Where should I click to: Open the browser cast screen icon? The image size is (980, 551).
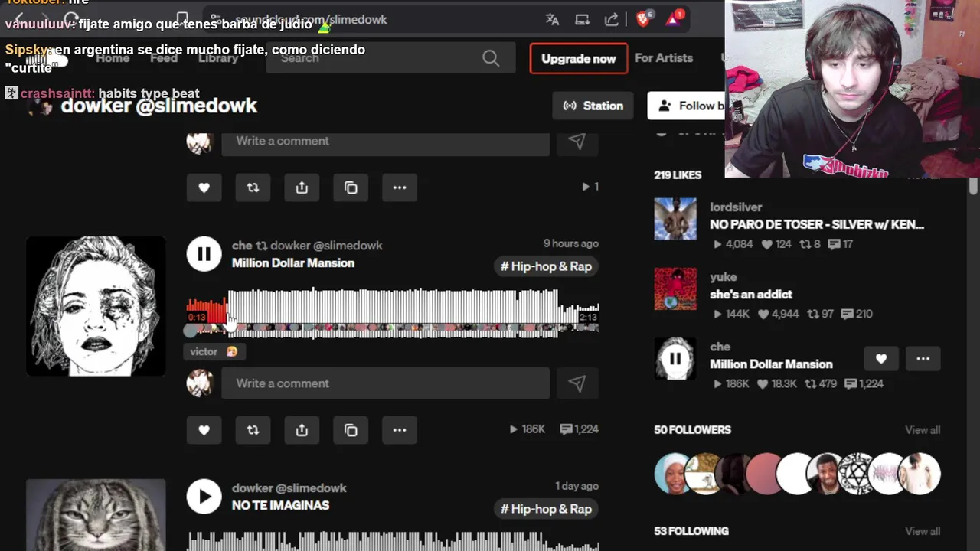coord(582,20)
